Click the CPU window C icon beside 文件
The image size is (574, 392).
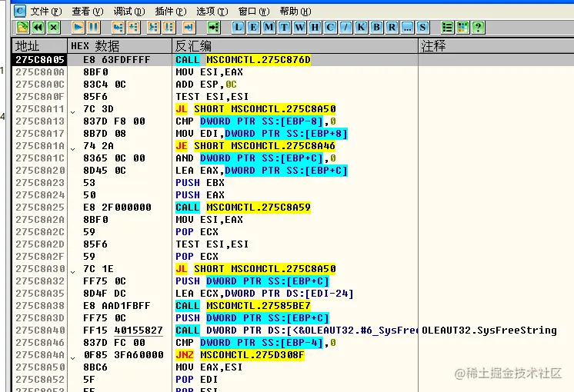pyautogui.click(x=20, y=11)
